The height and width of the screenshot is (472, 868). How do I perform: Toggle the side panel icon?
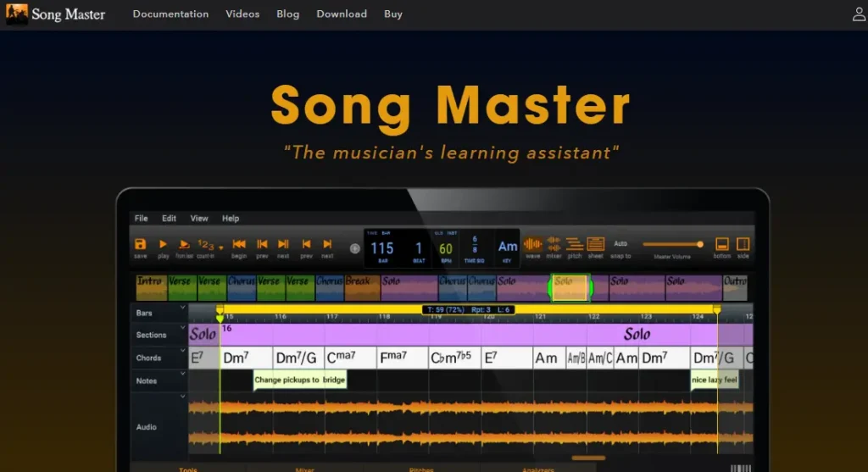[743, 244]
